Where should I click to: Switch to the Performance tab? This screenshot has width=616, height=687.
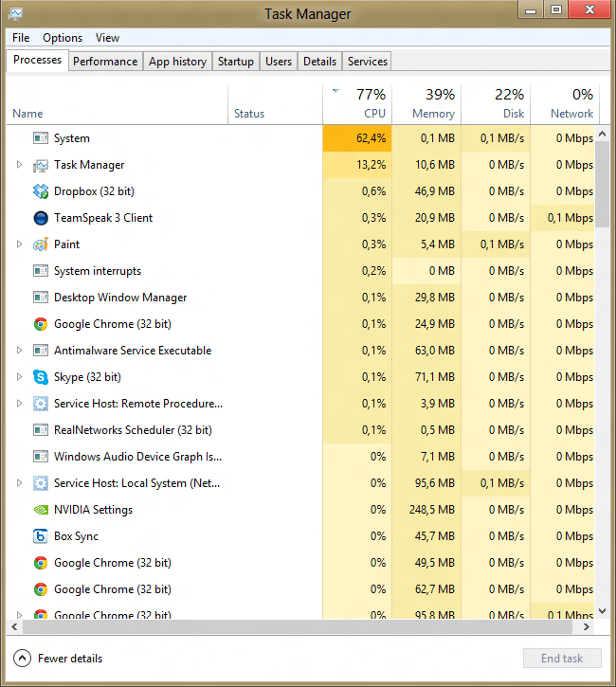click(105, 62)
